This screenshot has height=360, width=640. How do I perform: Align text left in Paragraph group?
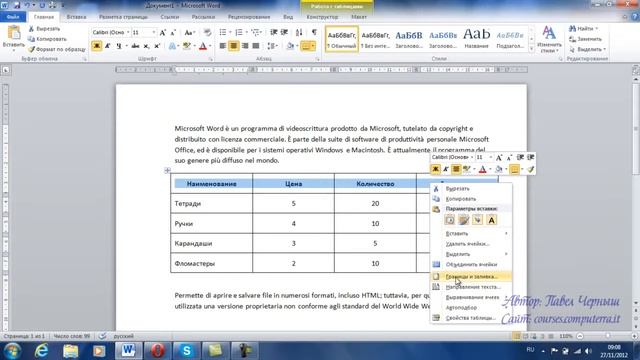223,46
